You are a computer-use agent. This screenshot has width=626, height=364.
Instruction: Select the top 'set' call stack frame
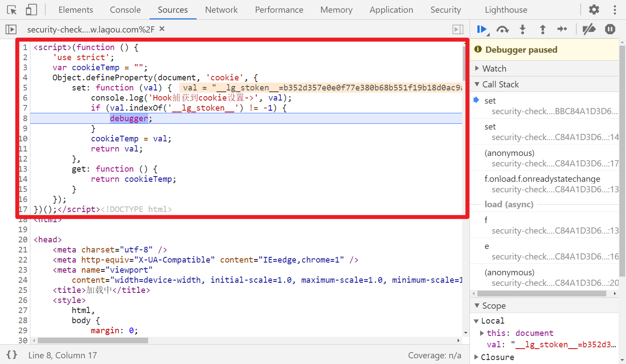545,106
